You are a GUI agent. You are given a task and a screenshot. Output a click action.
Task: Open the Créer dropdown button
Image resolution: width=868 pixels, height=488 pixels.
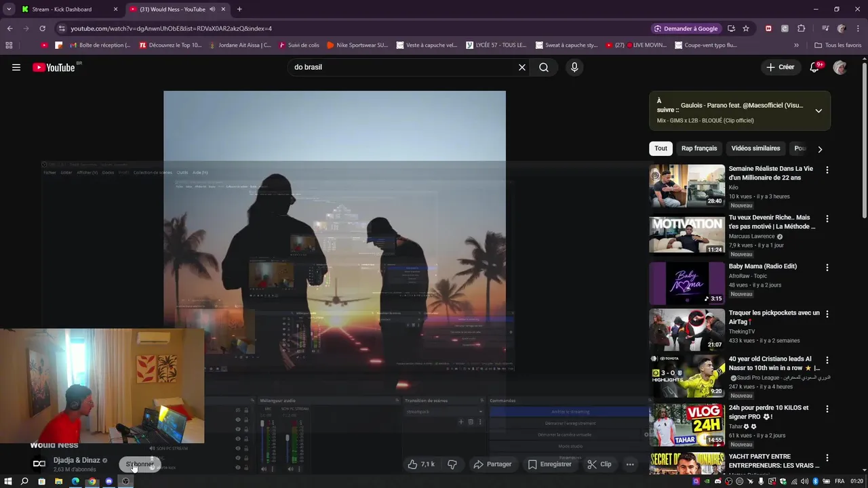pyautogui.click(x=780, y=67)
